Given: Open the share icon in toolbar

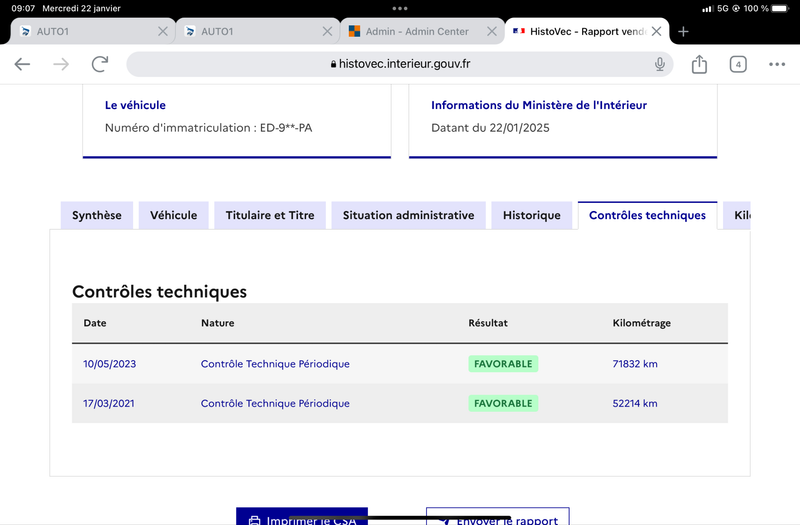Looking at the screenshot, I should point(699,64).
